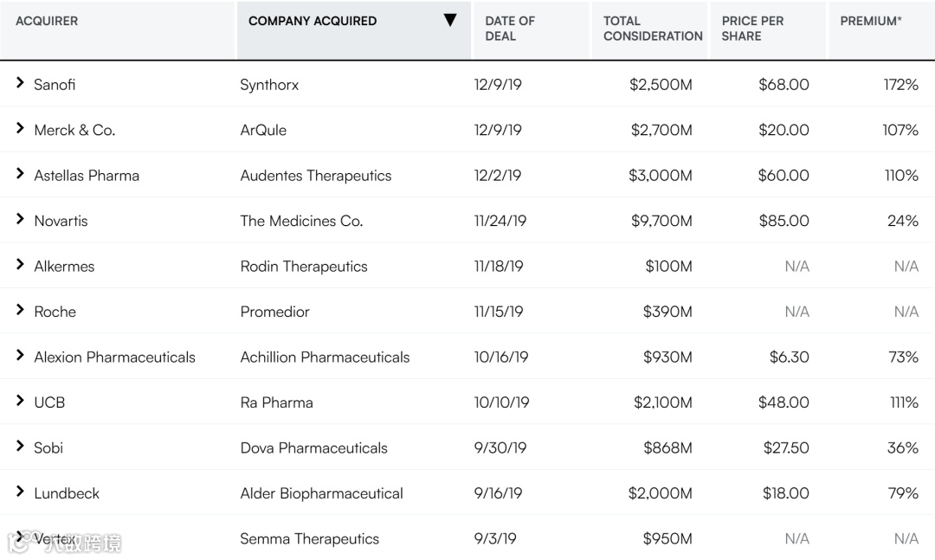
Task: Click the UCB row chevron icon
Action: [x=20, y=402]
